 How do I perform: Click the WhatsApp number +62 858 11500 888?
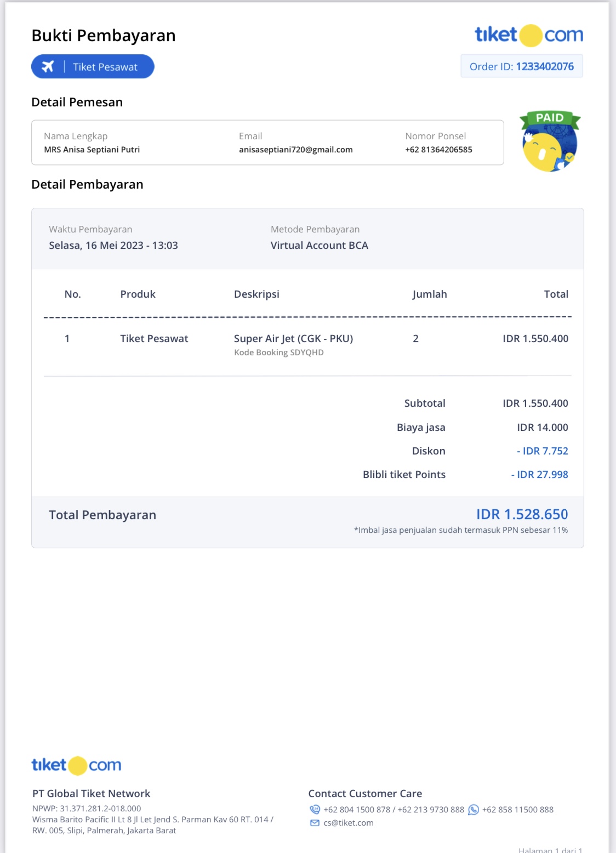click(517, 810)
